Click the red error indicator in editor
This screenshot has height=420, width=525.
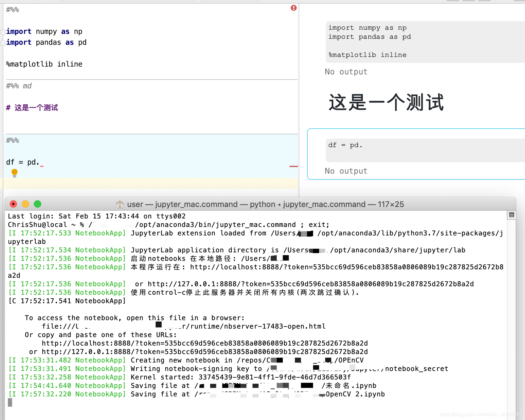[293, 8]
